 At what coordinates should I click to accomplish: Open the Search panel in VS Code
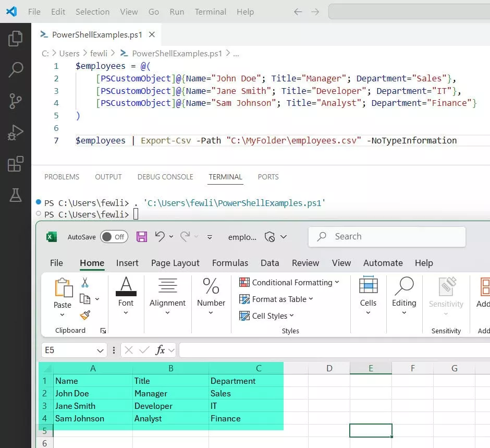click(16, 69)
